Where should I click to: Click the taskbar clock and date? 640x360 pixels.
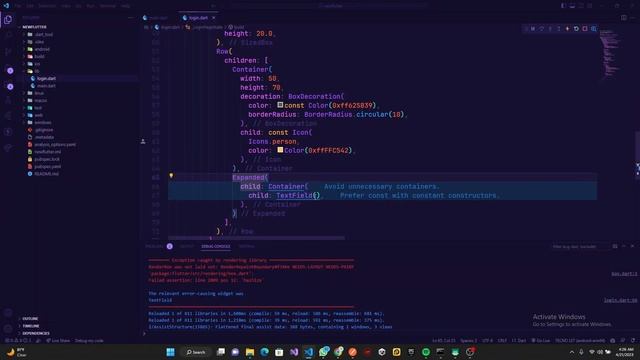(625, 352)
